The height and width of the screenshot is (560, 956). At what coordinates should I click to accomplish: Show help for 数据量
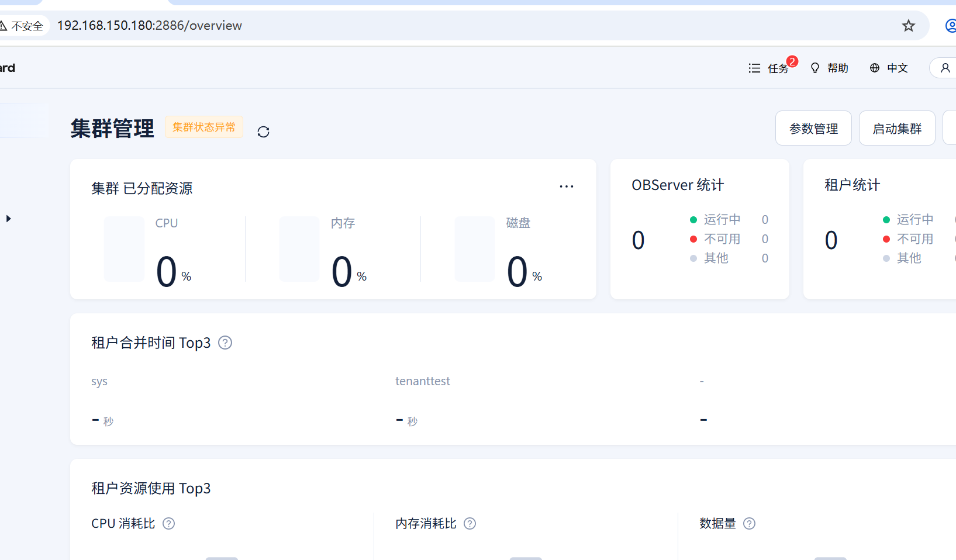point(749,523)
